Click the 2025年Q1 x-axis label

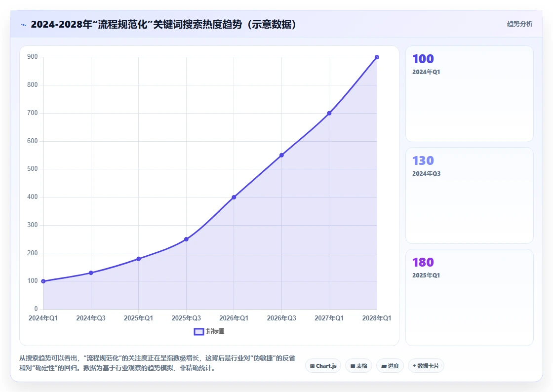[x=139, y=318]
